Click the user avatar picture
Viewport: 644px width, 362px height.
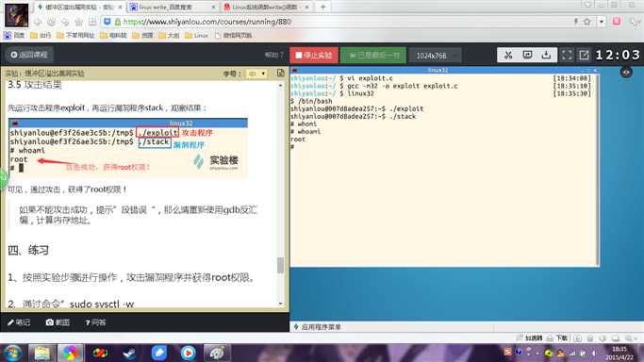click(16, 15)
